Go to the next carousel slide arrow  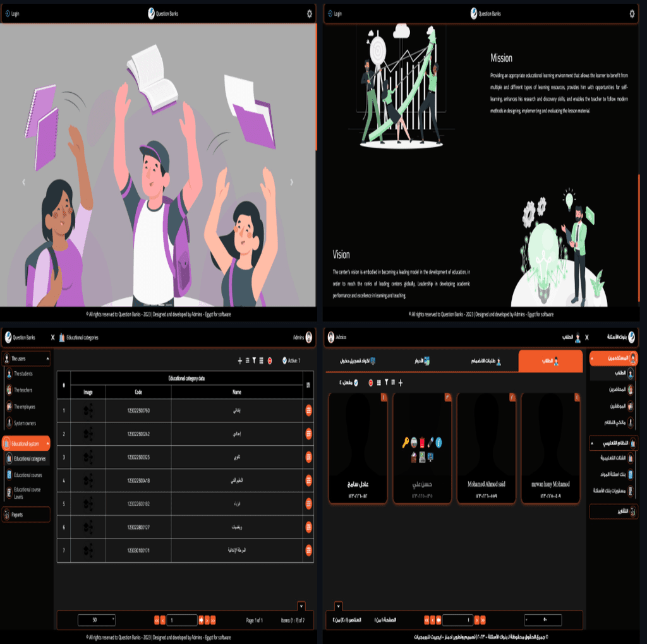pos(292,182)
